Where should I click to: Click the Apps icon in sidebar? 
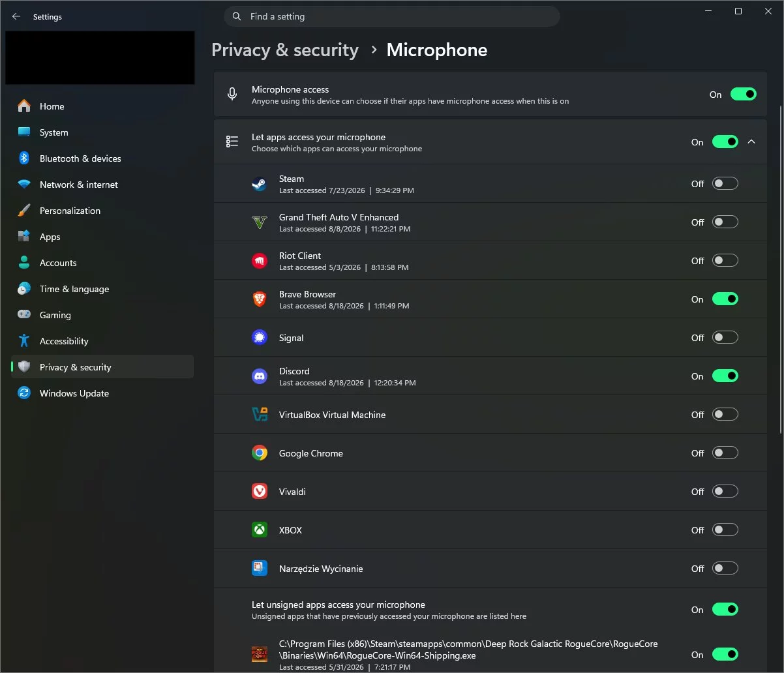coord(24,237)
